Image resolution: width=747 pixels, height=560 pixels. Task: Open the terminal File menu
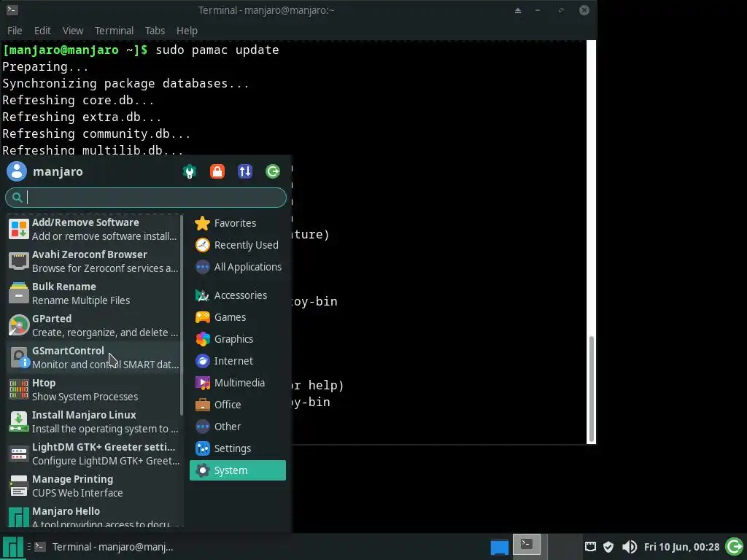15,31
